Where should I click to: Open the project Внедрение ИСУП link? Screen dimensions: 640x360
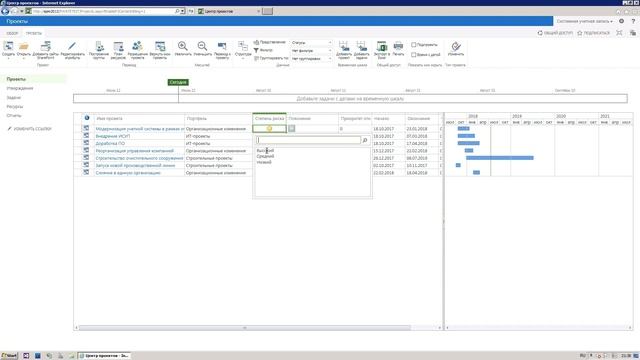tap(113, 136)
